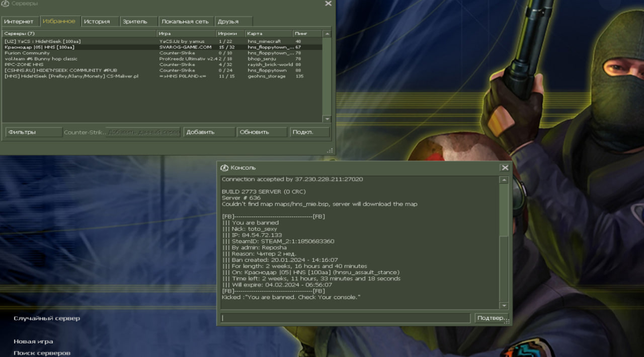Click the Counter-Strike icon in Консоль title
This screenshot has height=357, width=644.
[225, 168]
